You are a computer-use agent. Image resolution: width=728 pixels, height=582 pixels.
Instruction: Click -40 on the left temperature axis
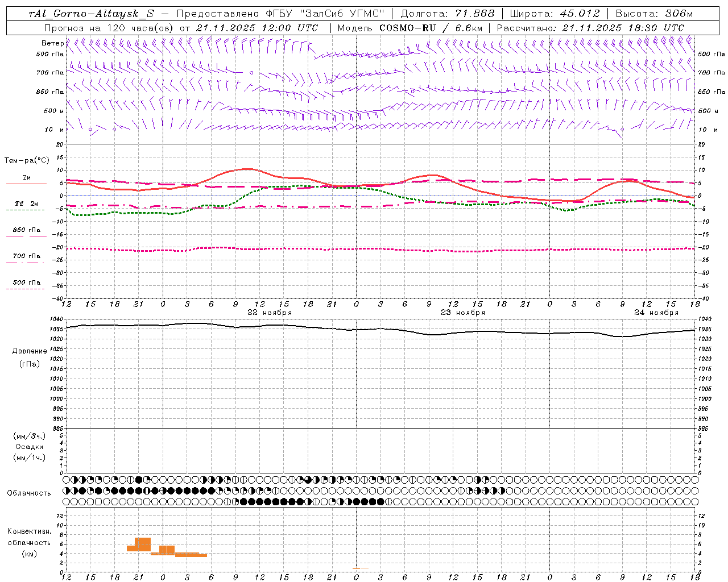coord(59,299)
